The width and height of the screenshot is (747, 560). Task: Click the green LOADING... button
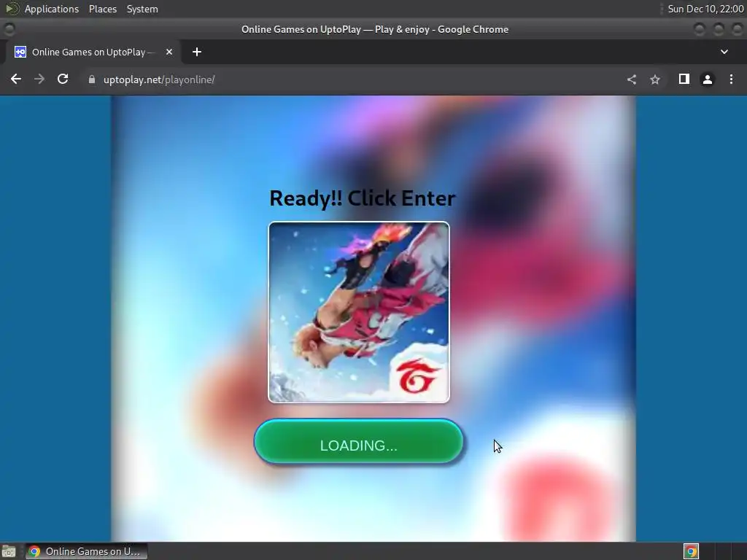click(x=359, y=441)
